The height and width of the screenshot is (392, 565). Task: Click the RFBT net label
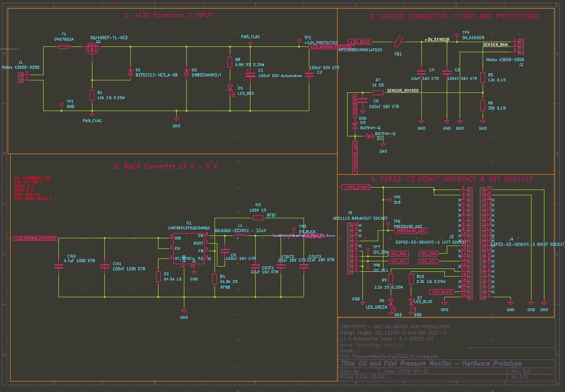[271, 215]
